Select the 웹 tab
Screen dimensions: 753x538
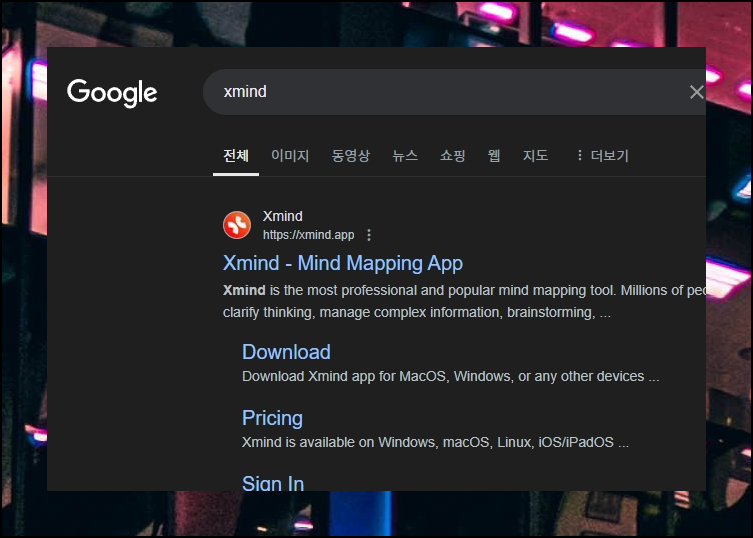tap(494, 156)
